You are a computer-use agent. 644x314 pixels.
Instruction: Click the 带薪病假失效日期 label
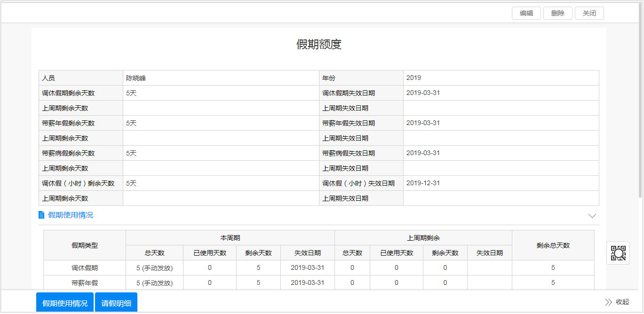(x=349, y=153)
